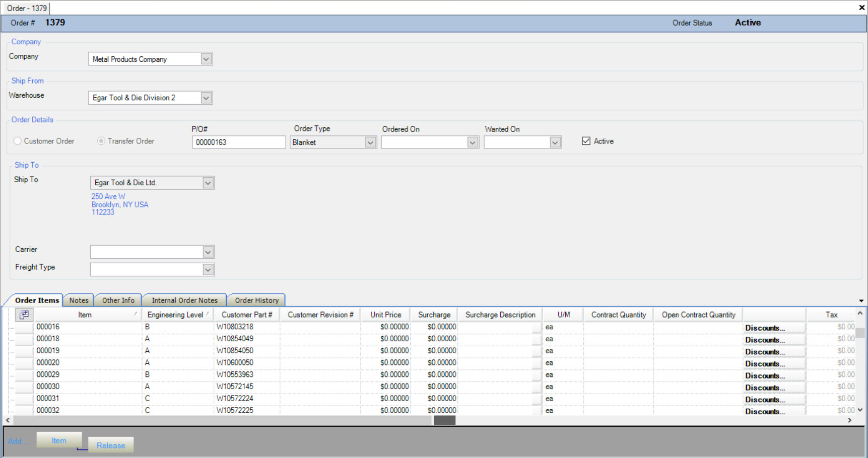Click the Contract Quantity column header

pyautogui.click(x=619, y=315)
